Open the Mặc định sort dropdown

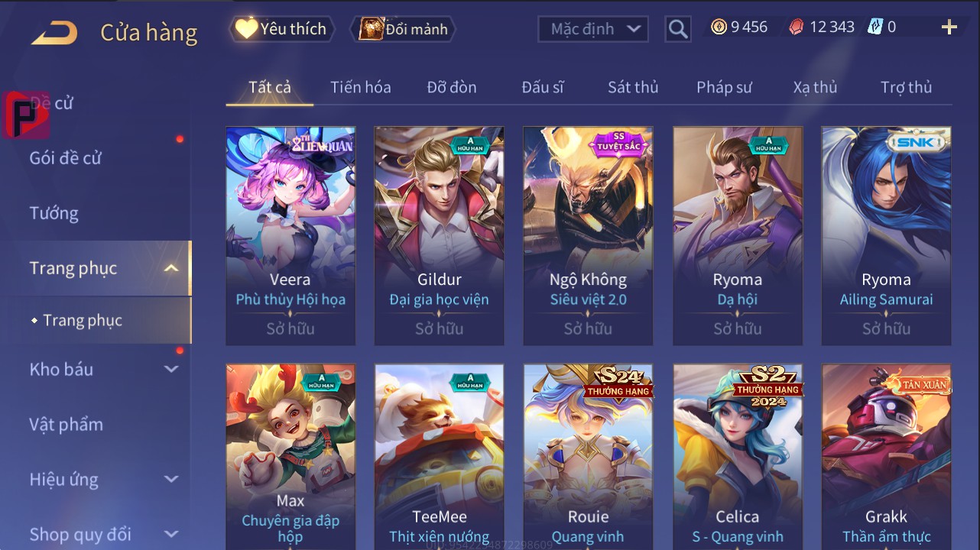593,29
